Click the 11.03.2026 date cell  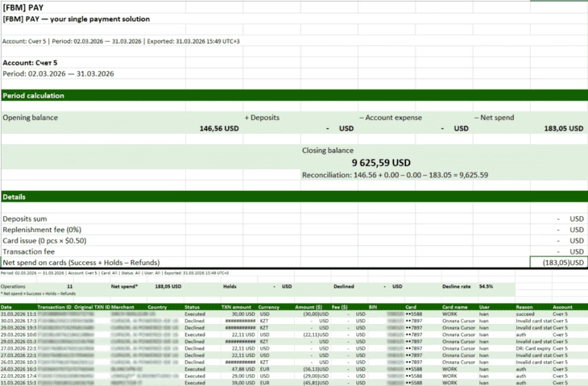(16, 382)
